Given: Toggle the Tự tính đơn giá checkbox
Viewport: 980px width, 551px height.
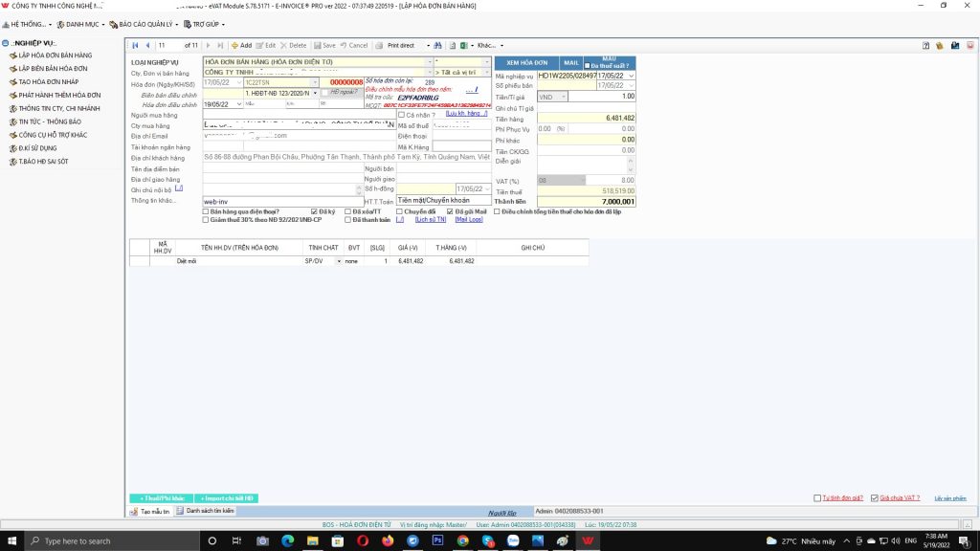Looking at the screenshot, I should pyautogui.click(x=817, y=497).
